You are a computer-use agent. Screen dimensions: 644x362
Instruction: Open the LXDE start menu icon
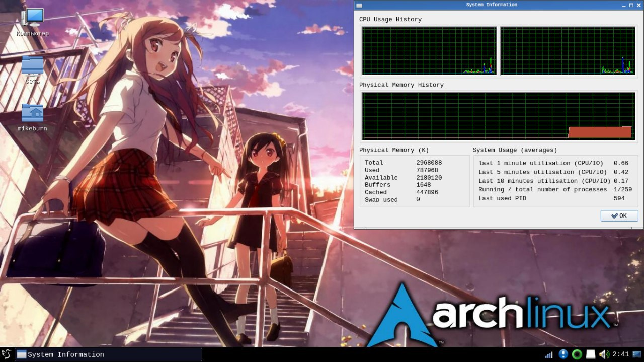[x=7, y=354]
